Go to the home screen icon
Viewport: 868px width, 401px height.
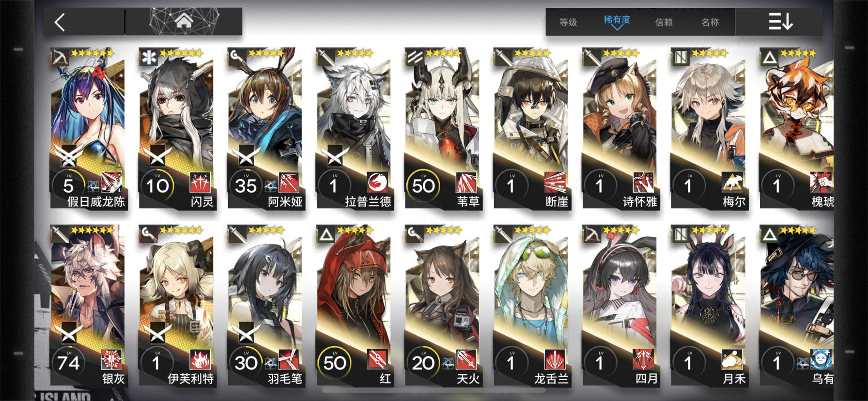pyautogui.click(x=184, y=21)
